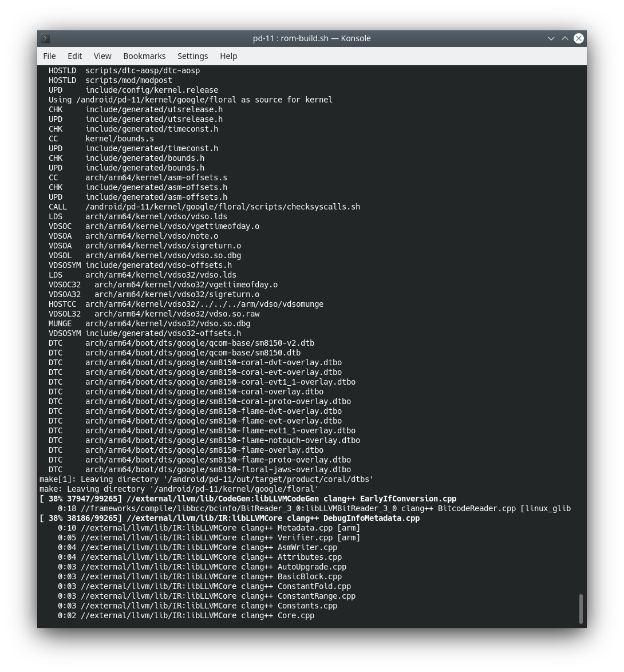624x672 pixels.
Task: Click the line 'HOSTLD scripts/mod/modpost'
Action: click(110, 81)
